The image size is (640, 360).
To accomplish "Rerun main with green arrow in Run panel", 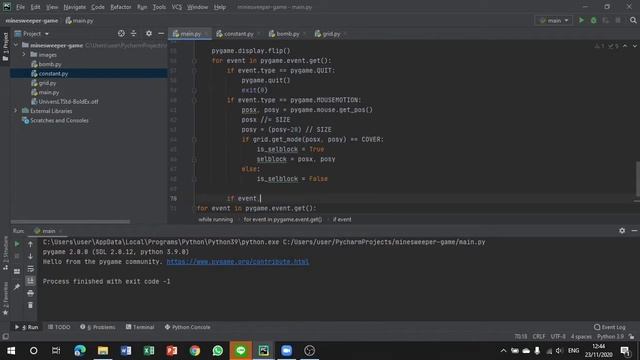I will tap(17, 244).
